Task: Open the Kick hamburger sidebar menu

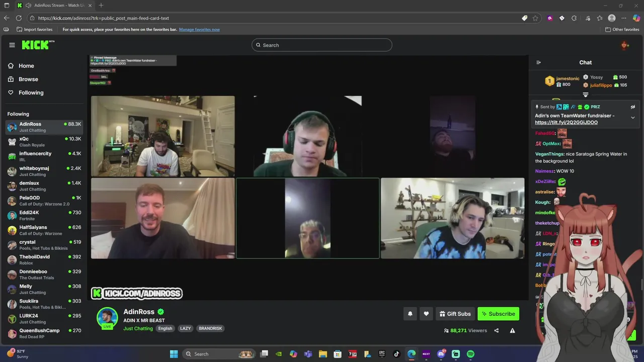Action: pos(12,45)
